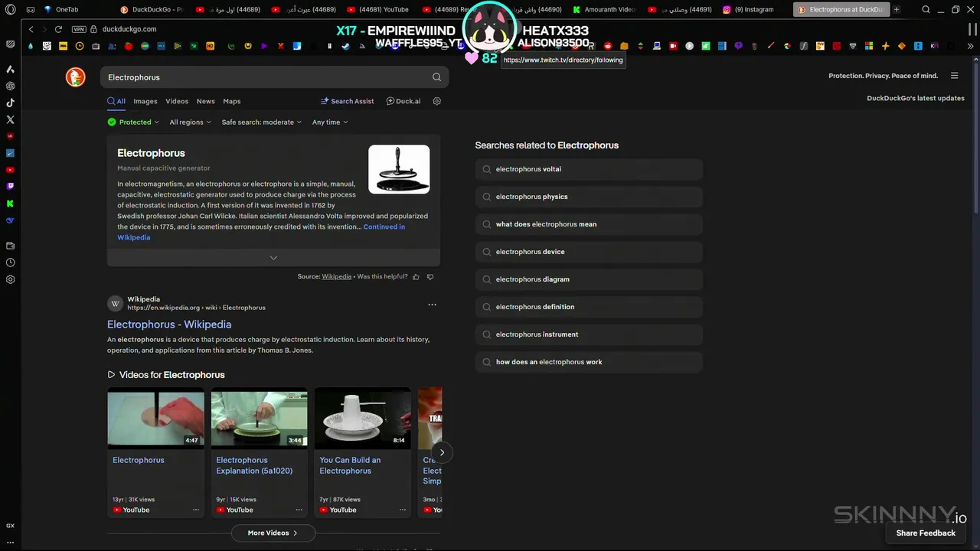Open Duck.ai chat

click(x=403, y=101)
